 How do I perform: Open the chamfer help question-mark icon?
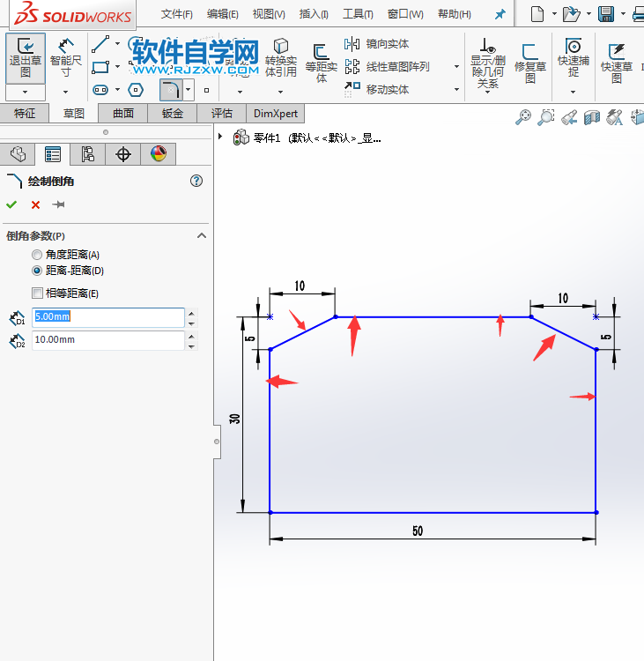tap(196, 181)
